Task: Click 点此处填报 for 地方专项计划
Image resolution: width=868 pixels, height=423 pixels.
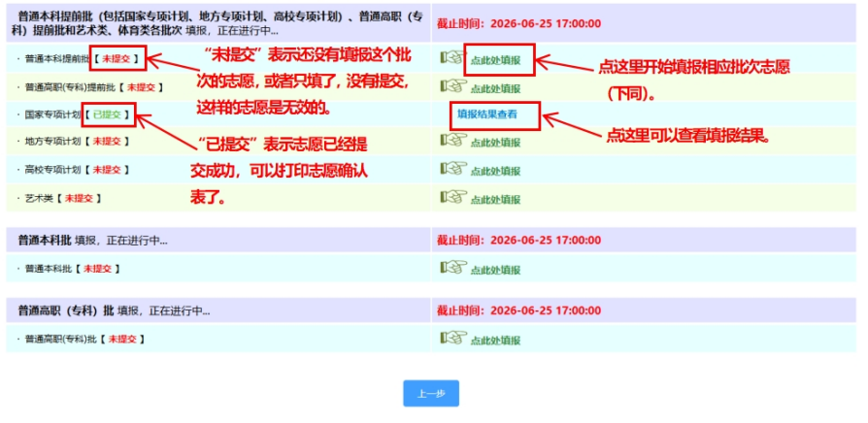Action: [x=495, y=143]
